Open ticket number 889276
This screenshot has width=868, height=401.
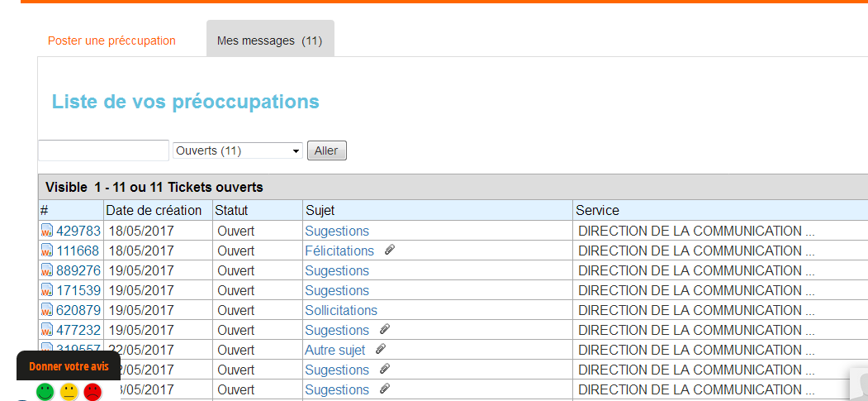point(78,270)
